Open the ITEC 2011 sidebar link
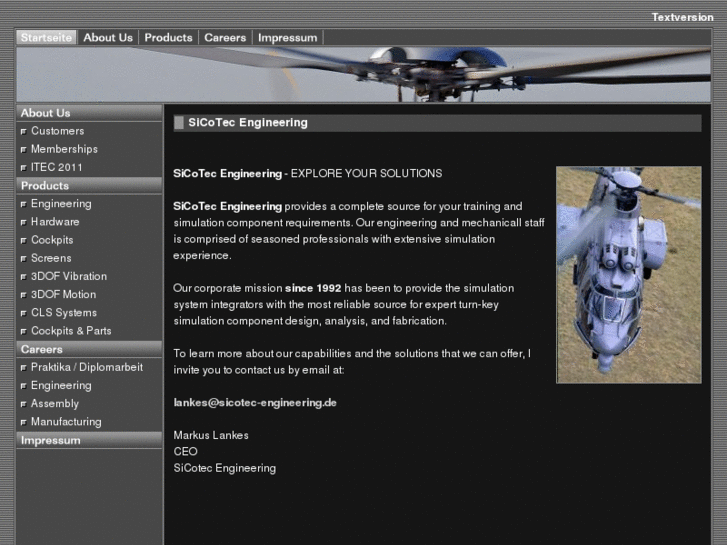Image resolution: width=727 pixels, height=545 pixels. [x=56, y=167]
